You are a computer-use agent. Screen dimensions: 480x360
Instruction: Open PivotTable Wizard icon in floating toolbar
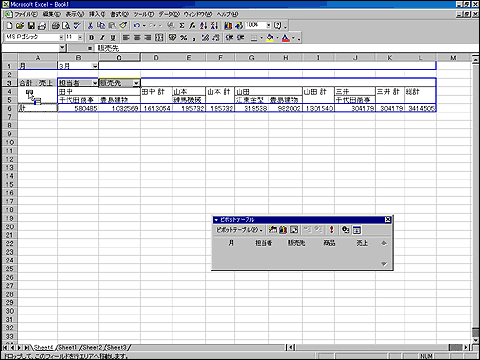tap(294, 230)
